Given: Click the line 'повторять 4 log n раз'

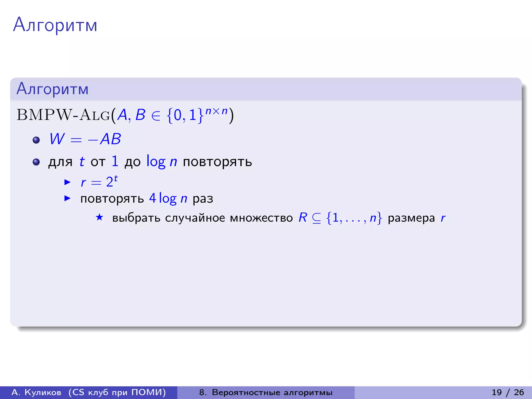Looking at the screenshot, I should pos(147,199).
